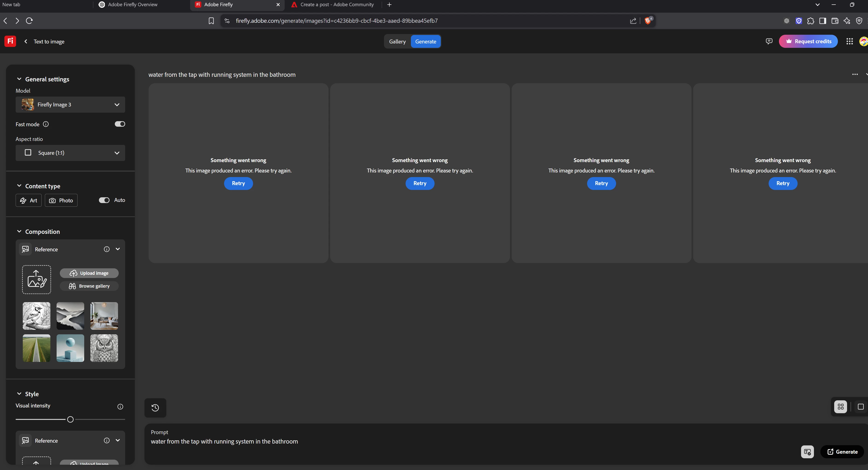Switch to grid view layout
The image size is (868, 470).
pyautogui.click(x=840, y=407)
